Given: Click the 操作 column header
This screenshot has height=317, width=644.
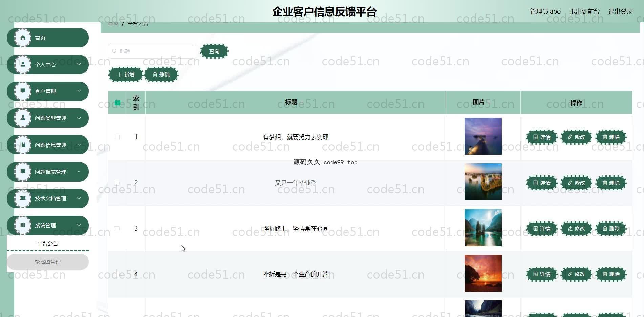Looking at the screenshot, I should (x=576, y=103).
